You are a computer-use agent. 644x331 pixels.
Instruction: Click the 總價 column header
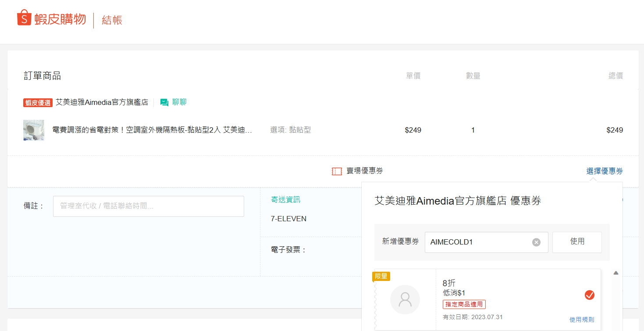(616, 76)
